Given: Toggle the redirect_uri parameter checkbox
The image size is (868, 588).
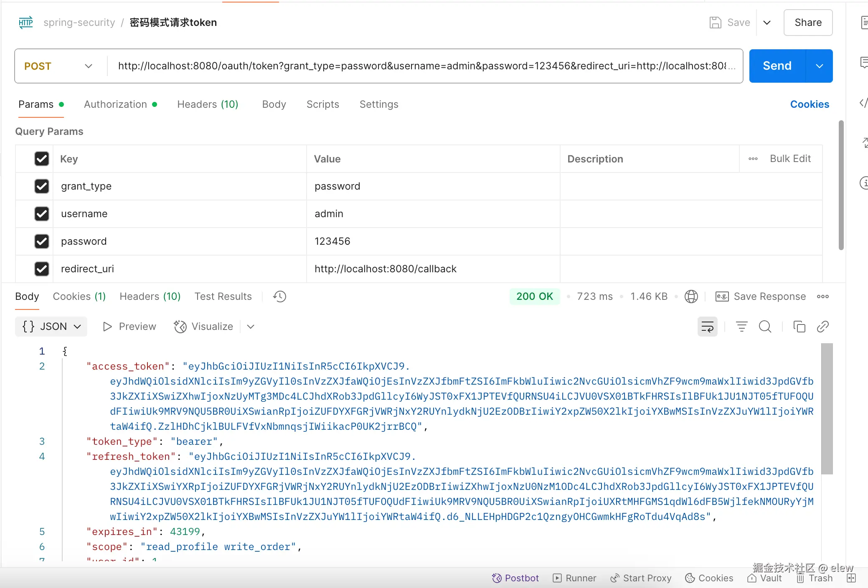Looking at the screenshot, I should 42,269.
